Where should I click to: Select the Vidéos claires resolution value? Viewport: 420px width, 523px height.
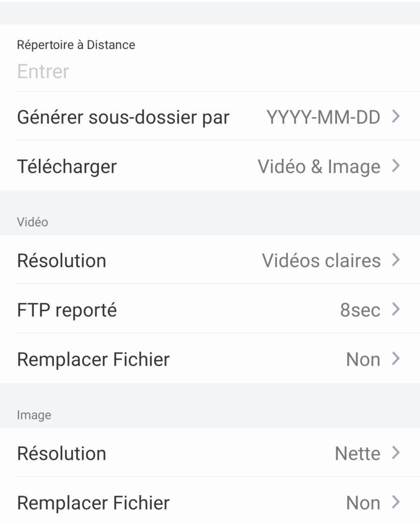pos(321,260)
